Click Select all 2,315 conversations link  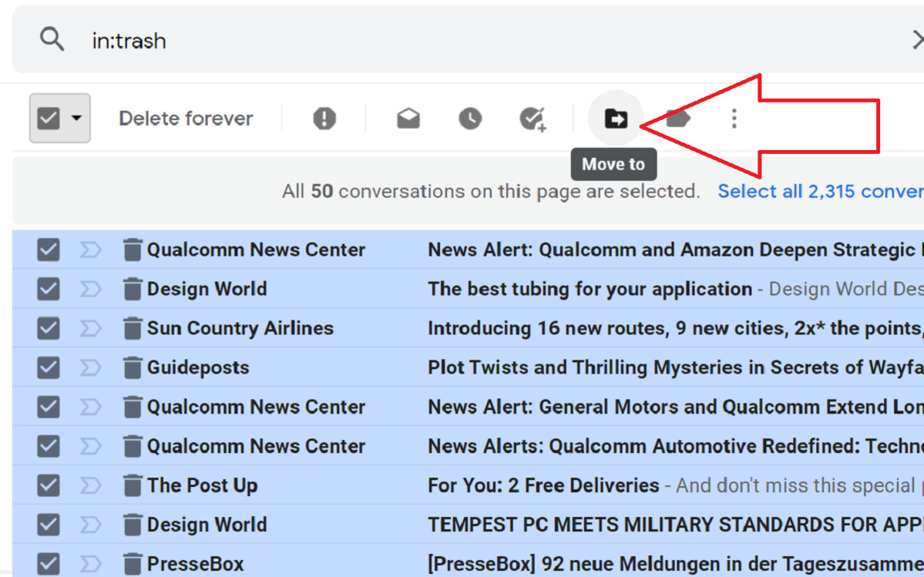[820, 191]
